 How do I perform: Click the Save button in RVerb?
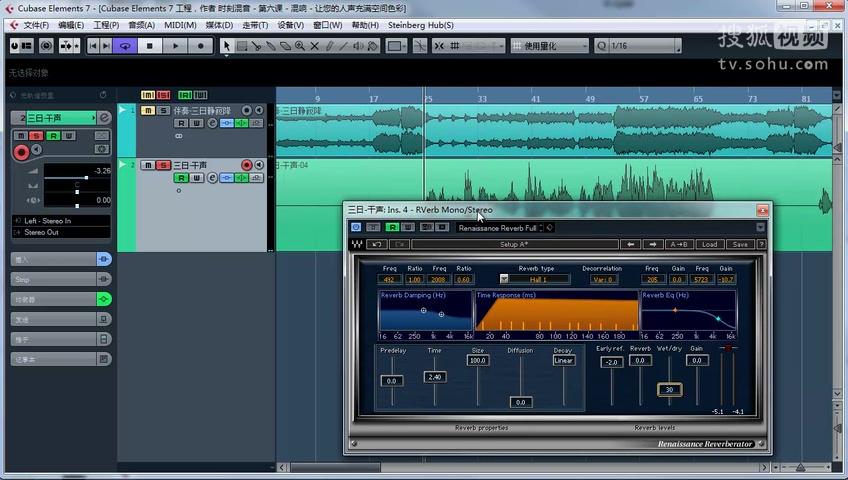tap(740, 244)
